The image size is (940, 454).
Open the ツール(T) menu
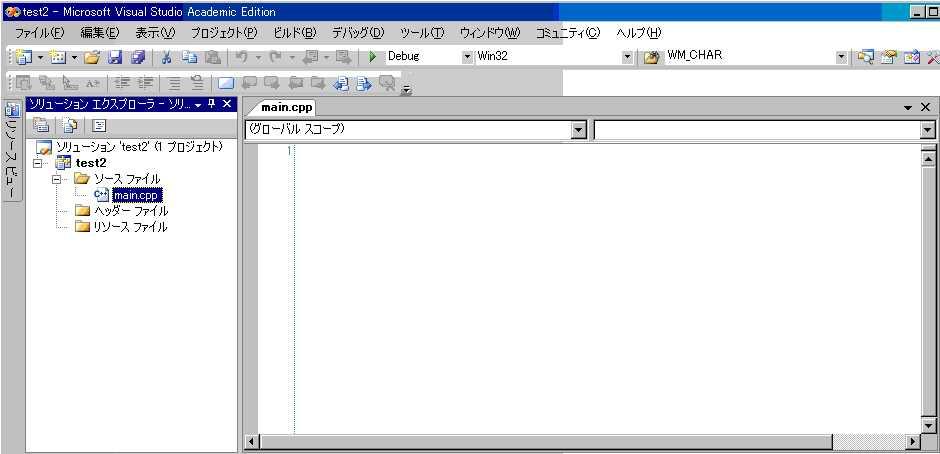point(422,32)
